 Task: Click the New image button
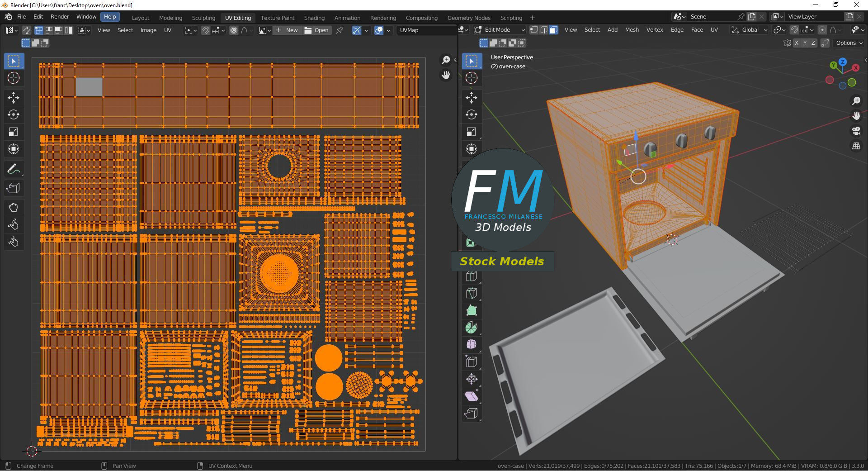tap(287, 30)
